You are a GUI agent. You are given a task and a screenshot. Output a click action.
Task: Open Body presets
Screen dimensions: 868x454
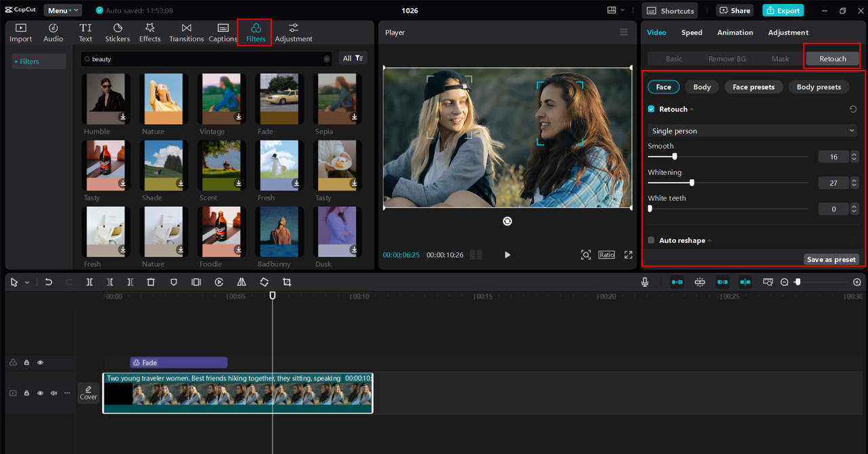pos(818,87)
